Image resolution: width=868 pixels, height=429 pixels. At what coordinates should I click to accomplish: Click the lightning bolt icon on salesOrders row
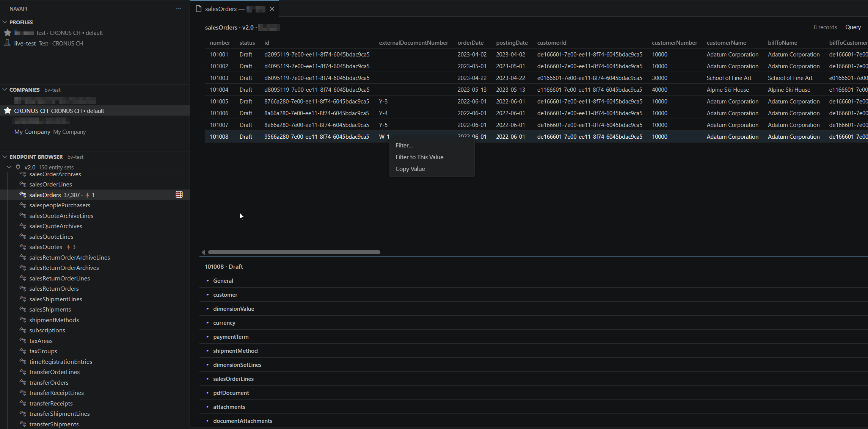(x=88, y=195)
